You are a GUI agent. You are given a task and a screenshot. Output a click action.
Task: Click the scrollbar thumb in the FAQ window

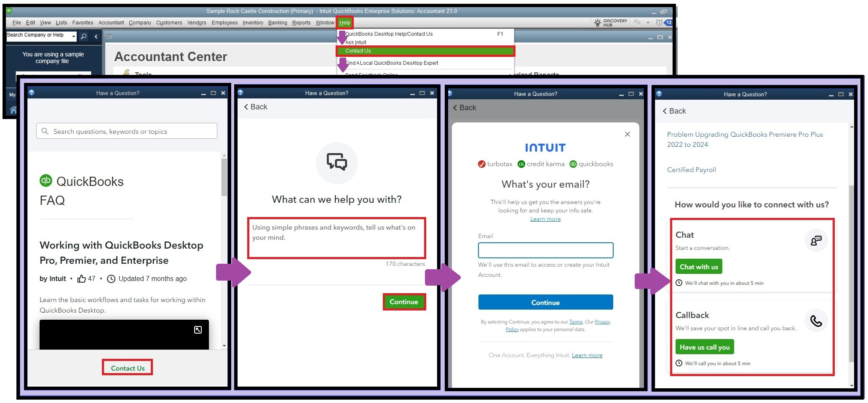(x=224, y=177)
